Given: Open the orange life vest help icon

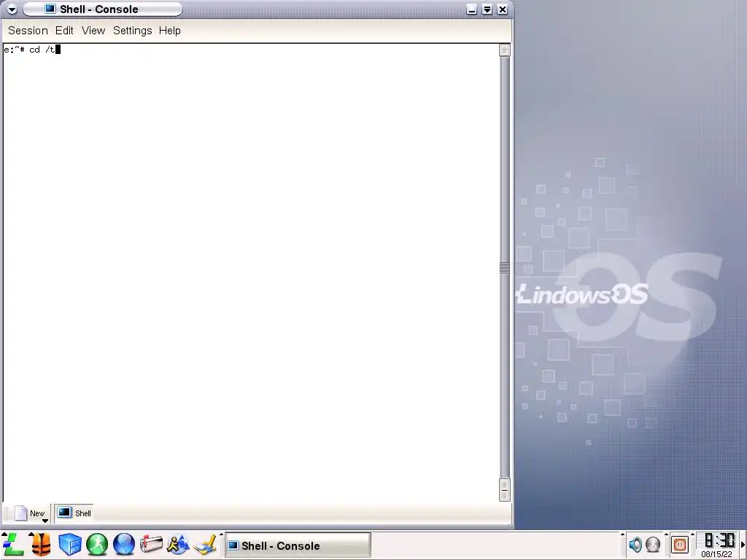Looking at the screenshot, I should (42, 544).
